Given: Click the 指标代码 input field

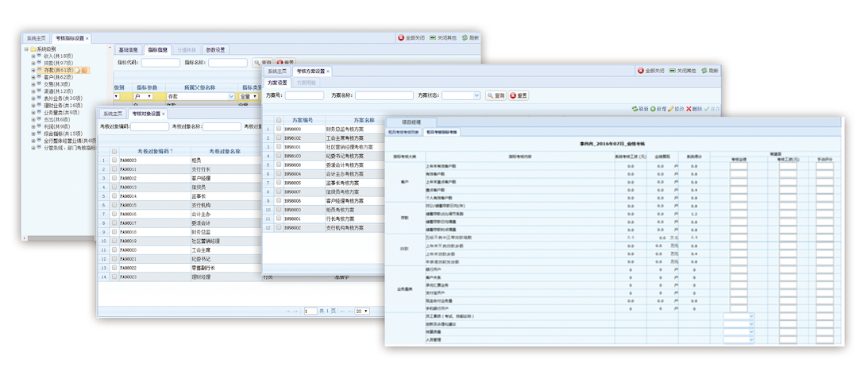Looking at the screenshot, I should (x=160, y=63).
